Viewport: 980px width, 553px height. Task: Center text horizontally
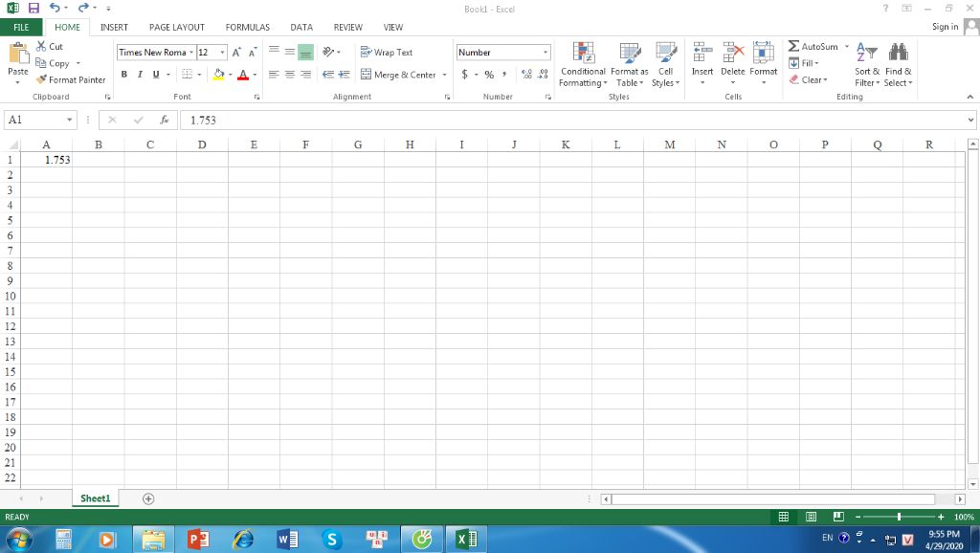289,75
